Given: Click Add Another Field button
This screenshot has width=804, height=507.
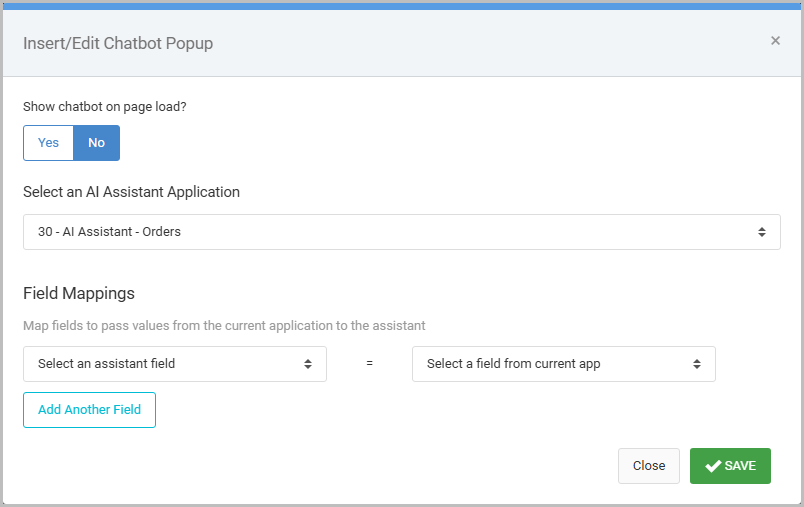Looking at the screenshot, I should tap(89, 410).
